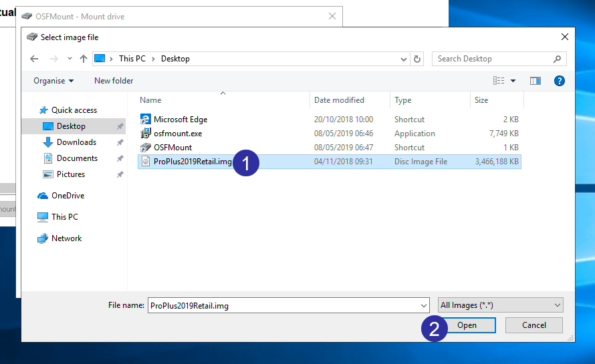
Task: Sort by Type column header
Action: click(403, 100)
